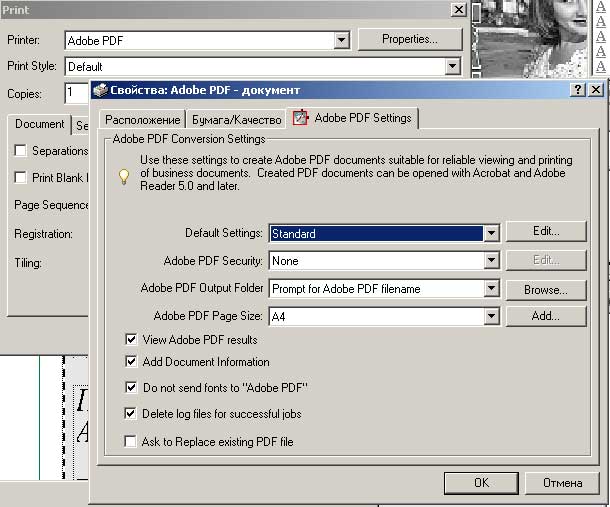Switch to the Бумага/Качество tab
The width and height of the screenshot is (610, 507).
pyautogui.click(x=237, y=119)
